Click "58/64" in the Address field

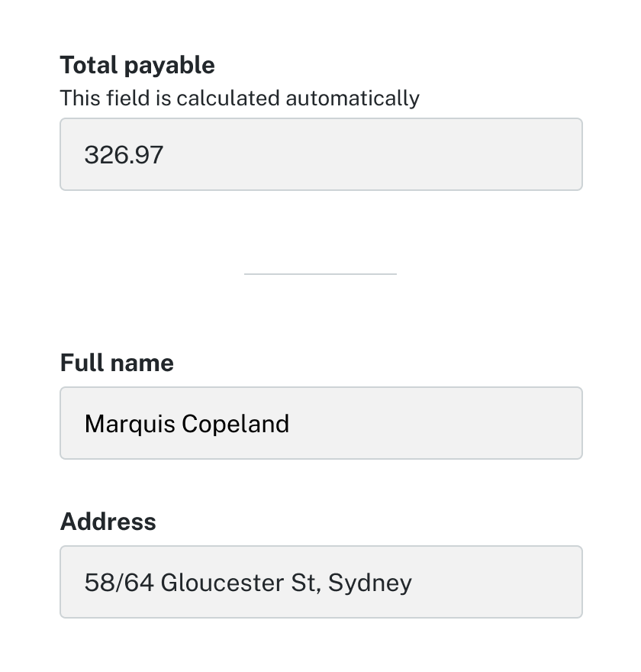[119, 583]
